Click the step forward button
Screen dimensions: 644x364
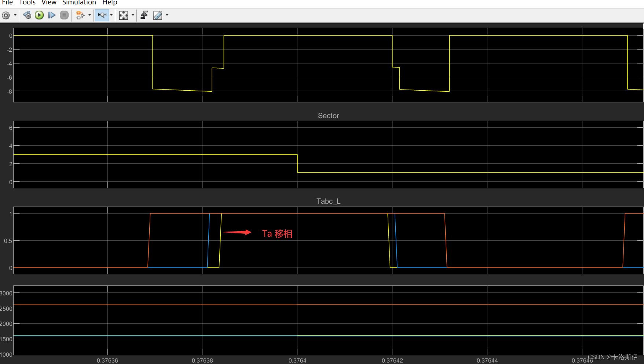coord(52,15)
